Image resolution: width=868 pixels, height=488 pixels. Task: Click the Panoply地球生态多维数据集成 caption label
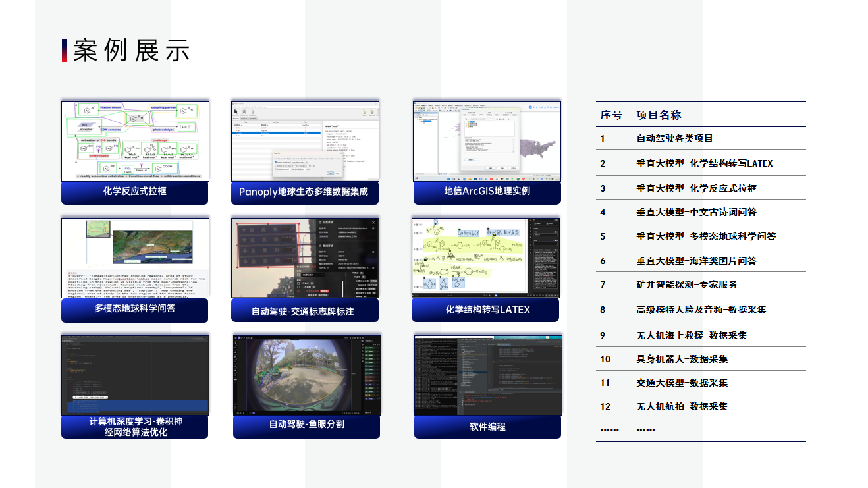[305, 192]
